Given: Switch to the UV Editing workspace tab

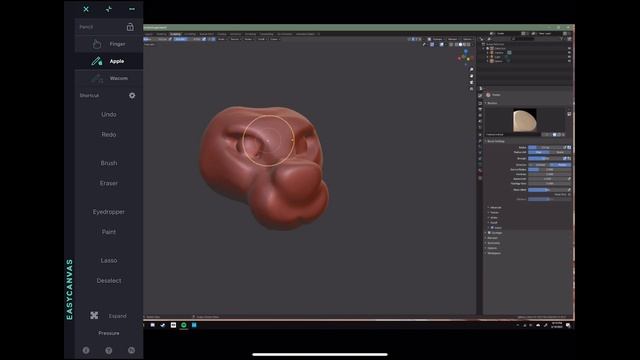Looking at the screenshot, I should pos(190,34).
